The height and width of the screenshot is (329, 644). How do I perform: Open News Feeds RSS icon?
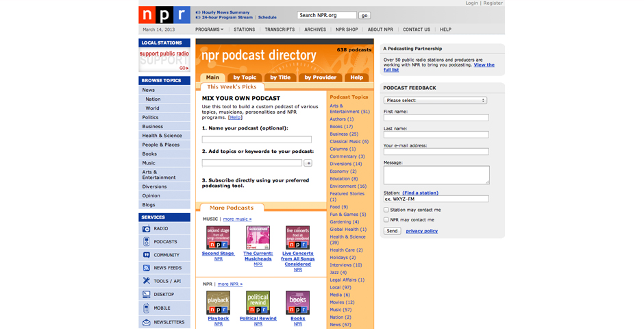tap(146, 268)
